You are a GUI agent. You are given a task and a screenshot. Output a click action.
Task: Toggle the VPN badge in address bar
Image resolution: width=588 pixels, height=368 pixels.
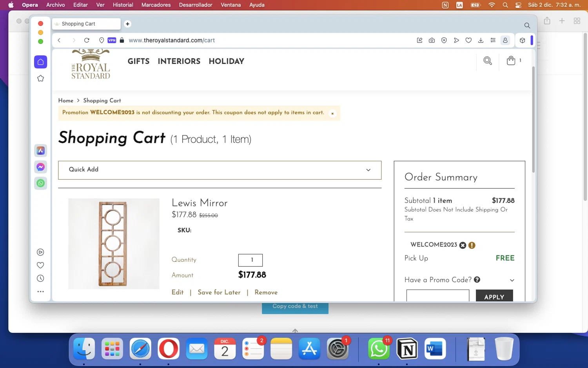click(112, 40)
